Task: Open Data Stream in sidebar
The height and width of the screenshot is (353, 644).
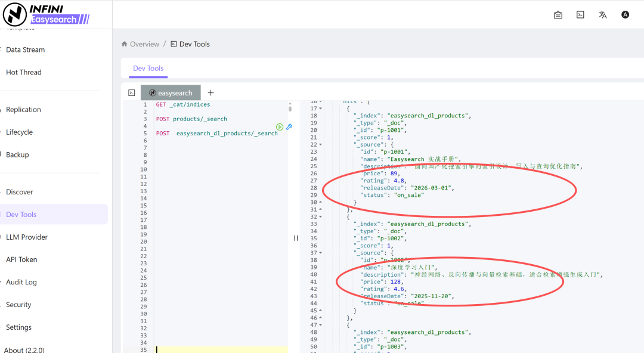Action: (x=26, y=49)
